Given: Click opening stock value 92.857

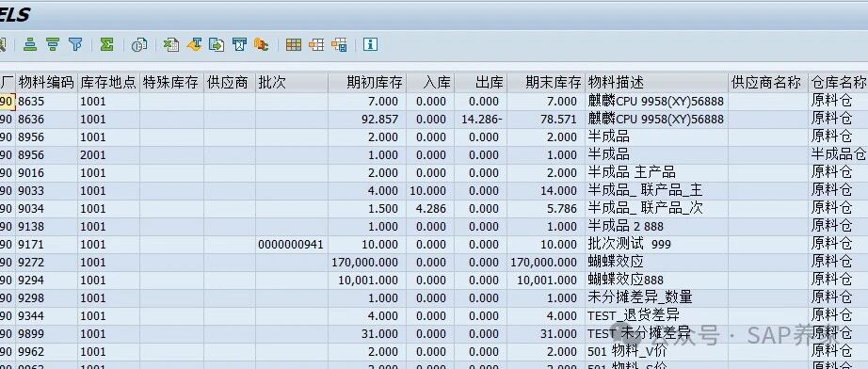Looking at the screenshot, I should point(366,120).
